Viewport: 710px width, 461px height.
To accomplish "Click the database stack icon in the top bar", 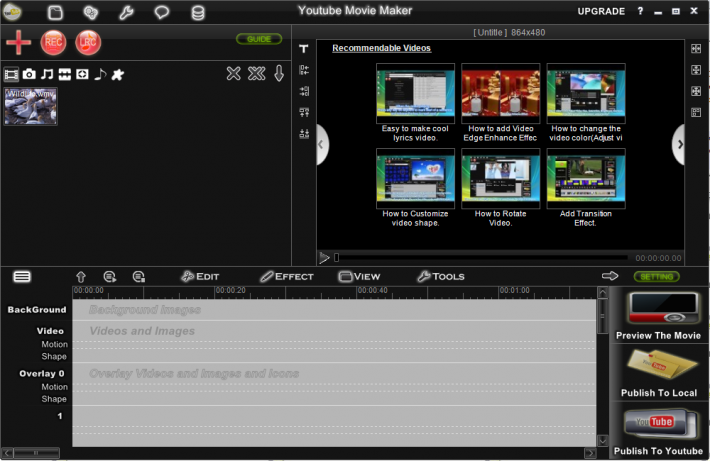I will [x=198, y=12].
